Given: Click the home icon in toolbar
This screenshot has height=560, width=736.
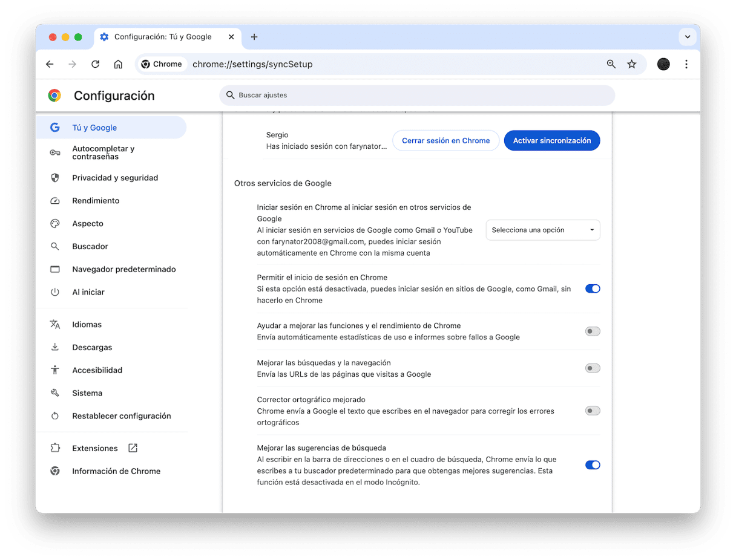Looking at the screenshot, I should pyautogui.click(x=118, y=64).
